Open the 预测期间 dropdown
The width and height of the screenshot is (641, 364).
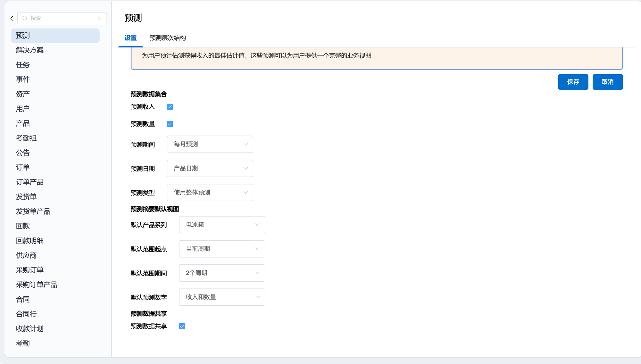pos(210,144)
